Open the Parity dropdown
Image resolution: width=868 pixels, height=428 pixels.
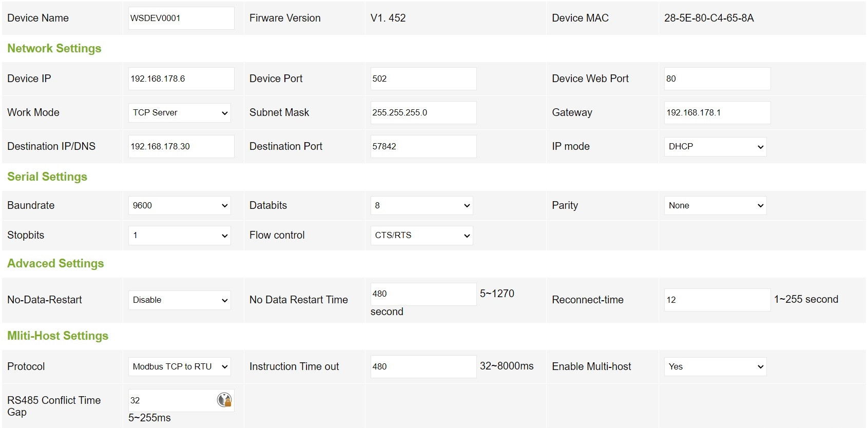(715, 206)
